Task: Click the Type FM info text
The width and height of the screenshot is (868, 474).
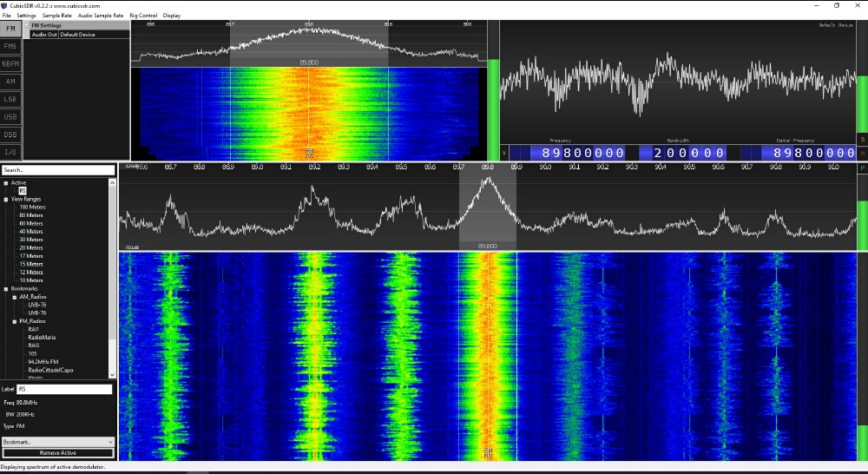Action: coord(14,426)
